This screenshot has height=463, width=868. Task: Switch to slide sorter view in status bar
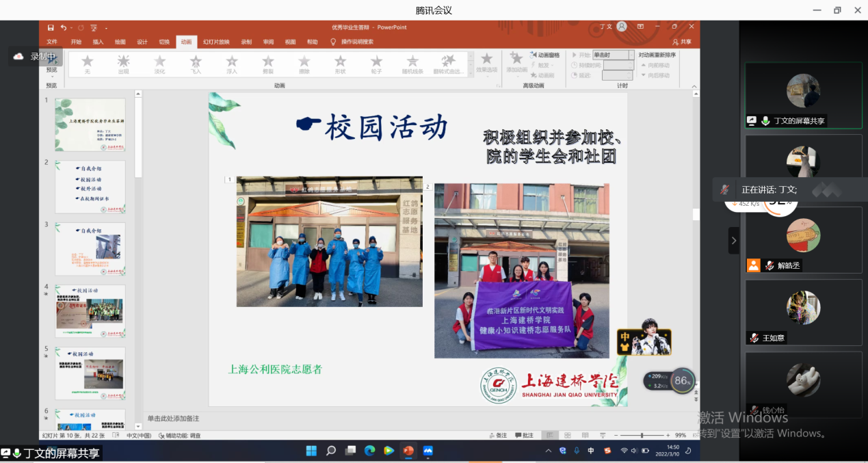pyautogui.click(x=567, y=435)
